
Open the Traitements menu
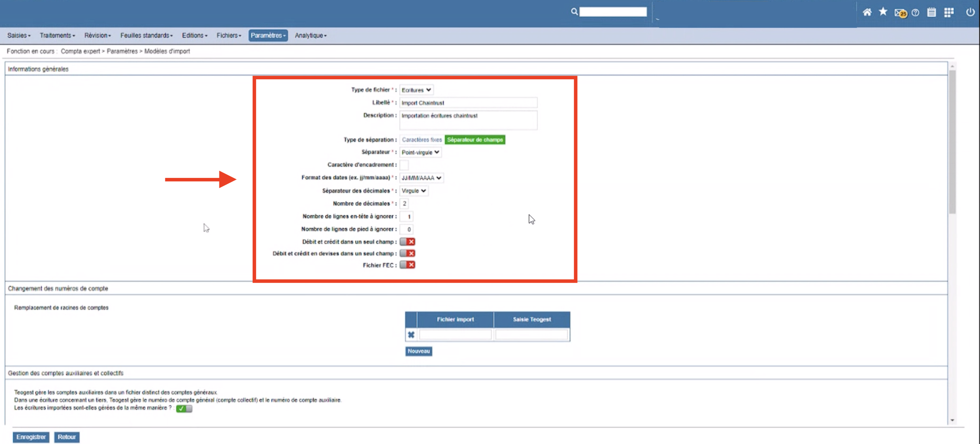[57, 36]
